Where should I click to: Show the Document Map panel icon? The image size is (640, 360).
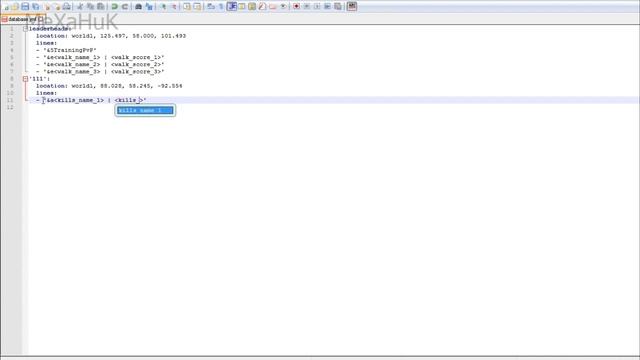252,7
